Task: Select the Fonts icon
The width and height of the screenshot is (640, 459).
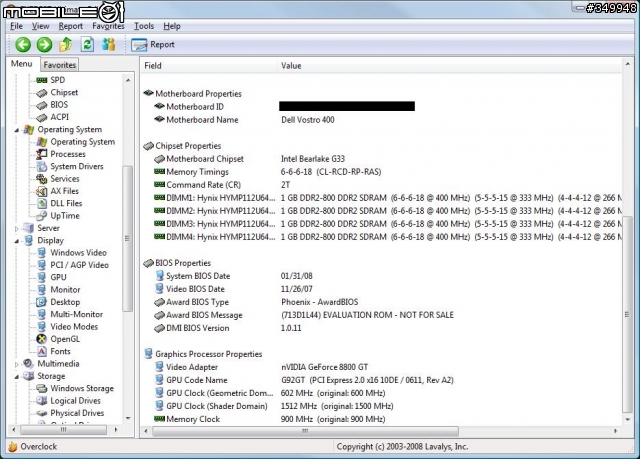Action: [x=42, y=351]
